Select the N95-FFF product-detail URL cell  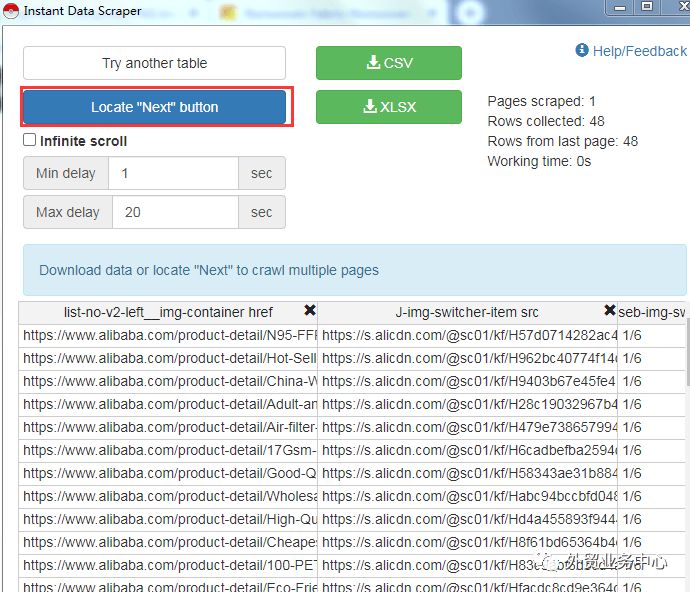(168, 335)
